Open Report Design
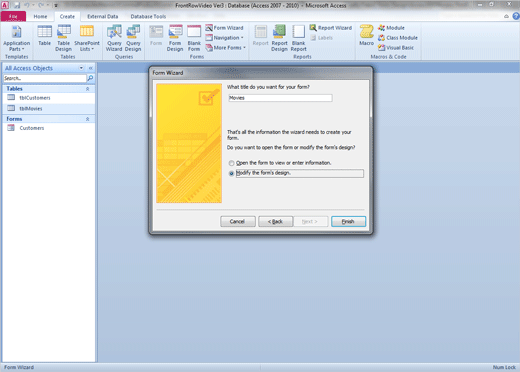The height and width of the screenshot is (372, 520). pyautogui.click(x=279, y=38)
